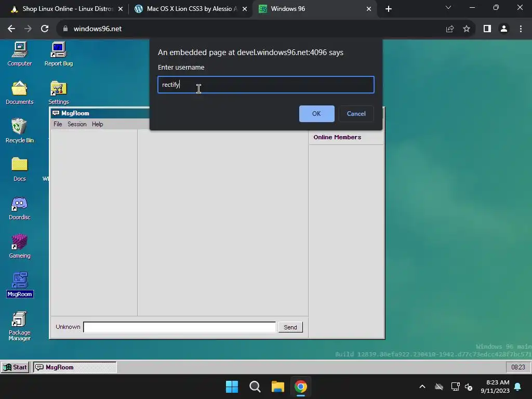Click the display network tray icon
The height and width of the screenshot is (399, 532).
coord(455,387)
